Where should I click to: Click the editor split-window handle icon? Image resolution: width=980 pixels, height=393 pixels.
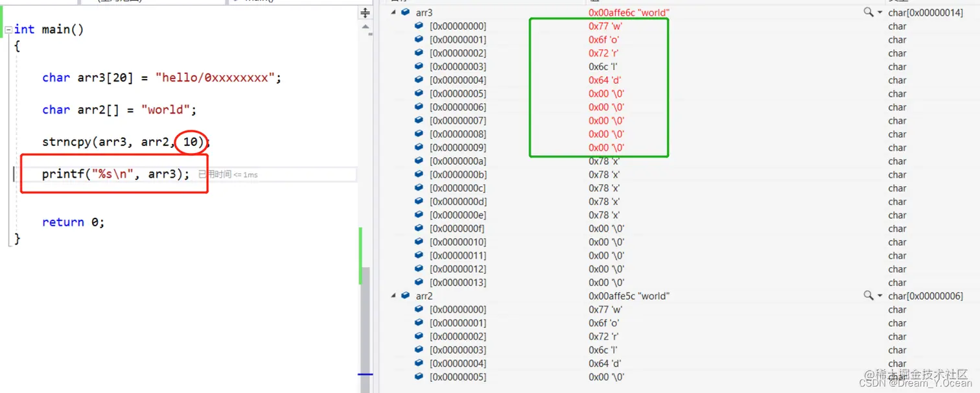point(366,12)
